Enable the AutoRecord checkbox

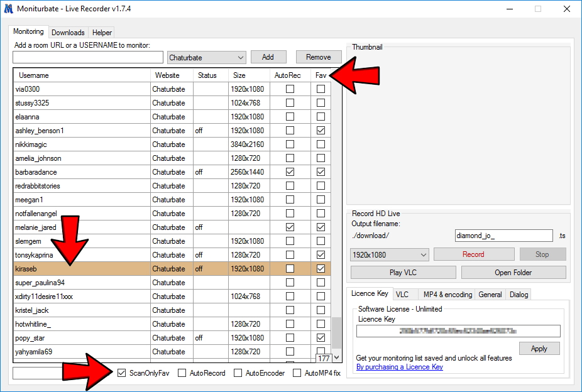[182, 373]
